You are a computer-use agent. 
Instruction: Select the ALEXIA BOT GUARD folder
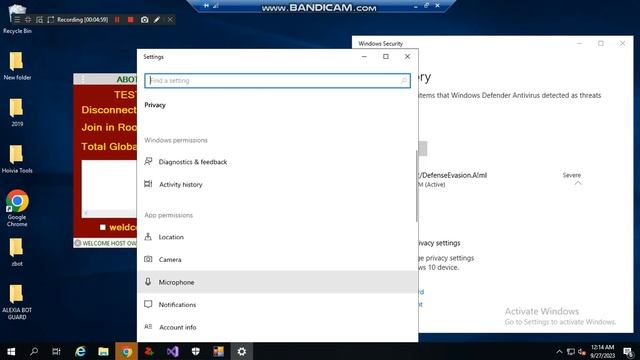pos(17,302)
